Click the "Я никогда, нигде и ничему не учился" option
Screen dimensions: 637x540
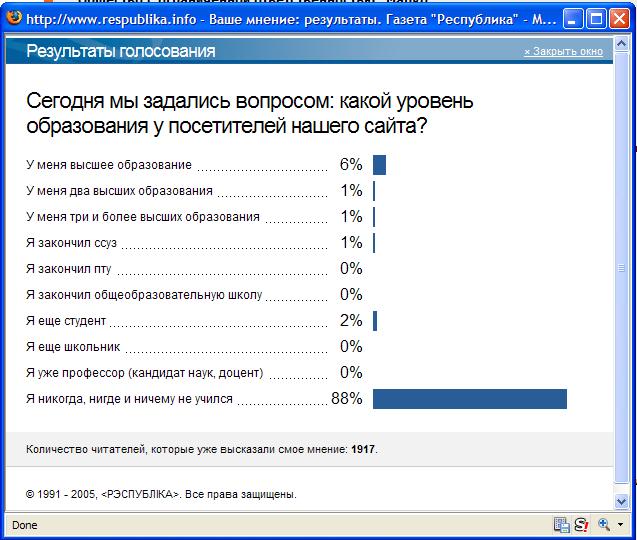click(129, 399)
